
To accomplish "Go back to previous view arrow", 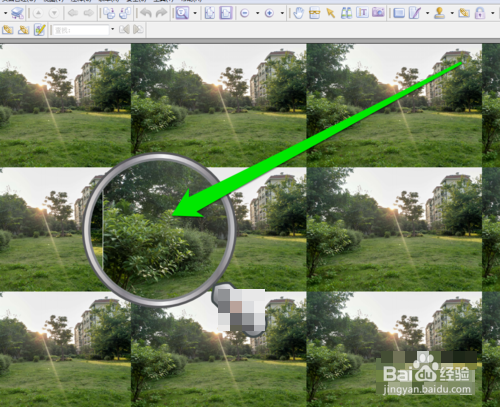I will click(x=73, y=13).
